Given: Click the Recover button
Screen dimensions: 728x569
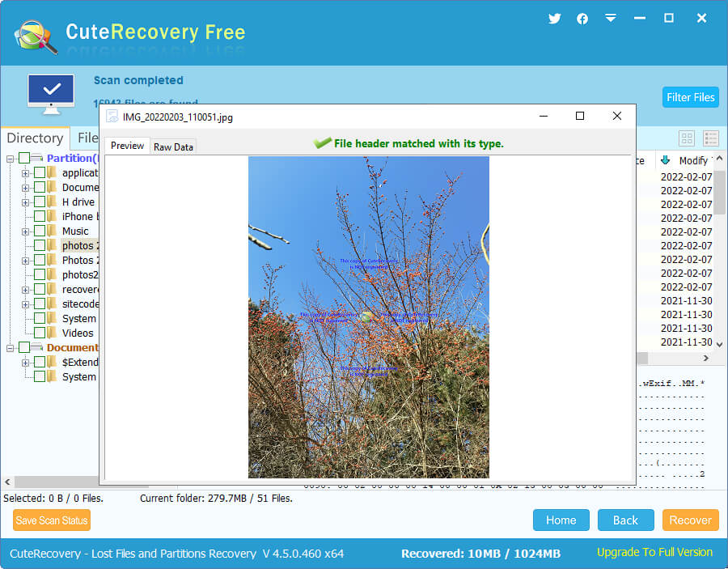Looking at the screenshot, I should point(690,520).
